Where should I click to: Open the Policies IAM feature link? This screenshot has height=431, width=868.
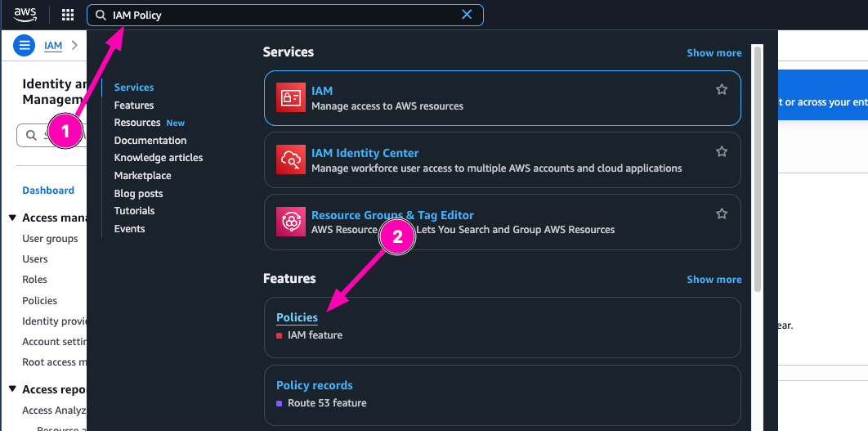coord(297,317)
